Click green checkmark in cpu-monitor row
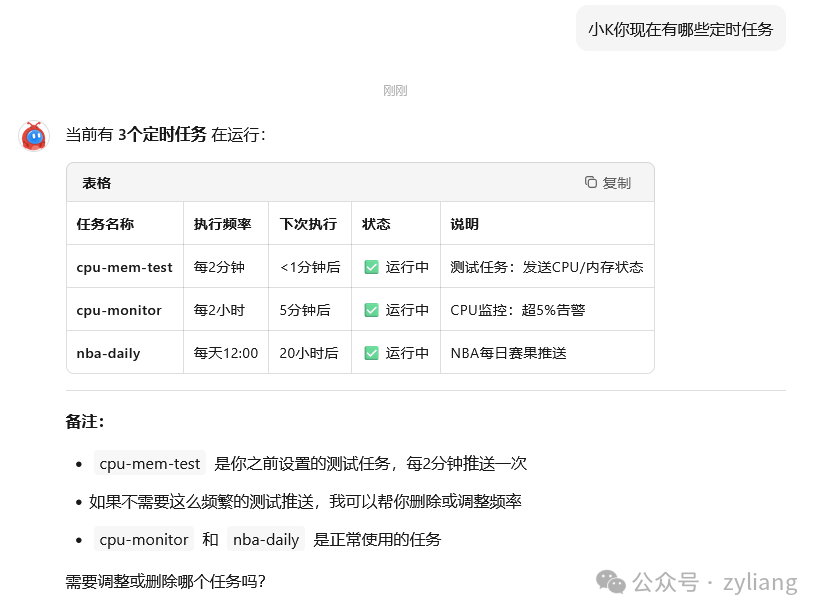Screen dimensions: 823x615 [x=372, y=310]
